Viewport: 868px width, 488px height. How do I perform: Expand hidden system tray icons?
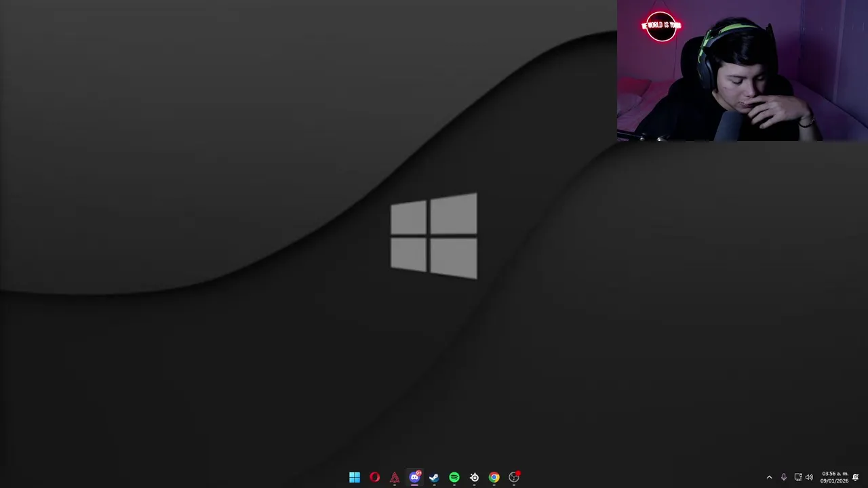click(x=769, y=478)
